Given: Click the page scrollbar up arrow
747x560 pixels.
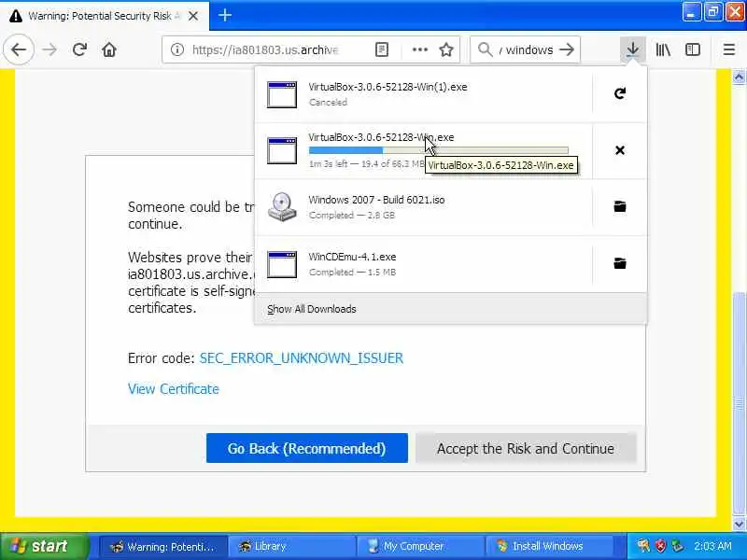Looking at the screenshot, I should point(739,77).
